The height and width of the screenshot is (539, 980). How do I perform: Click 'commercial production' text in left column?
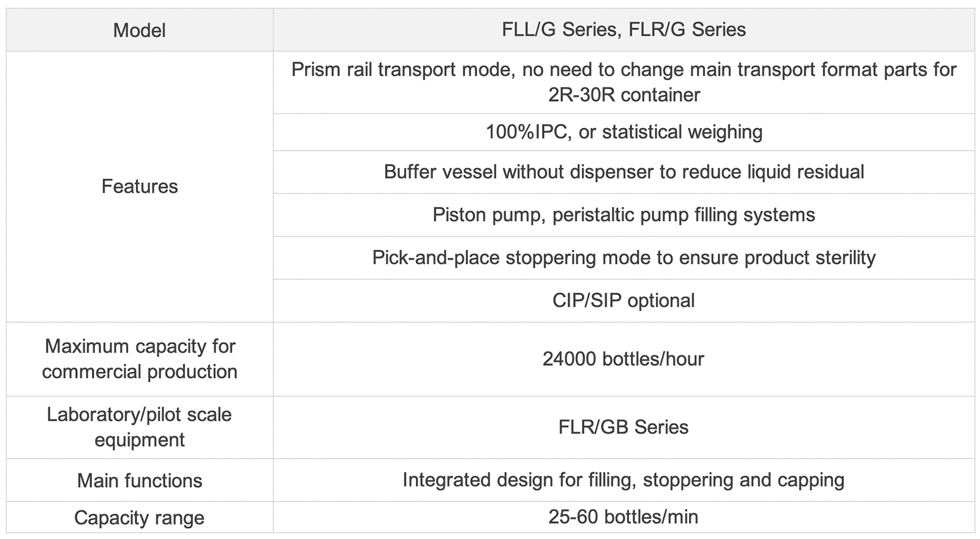coord(140,372)
